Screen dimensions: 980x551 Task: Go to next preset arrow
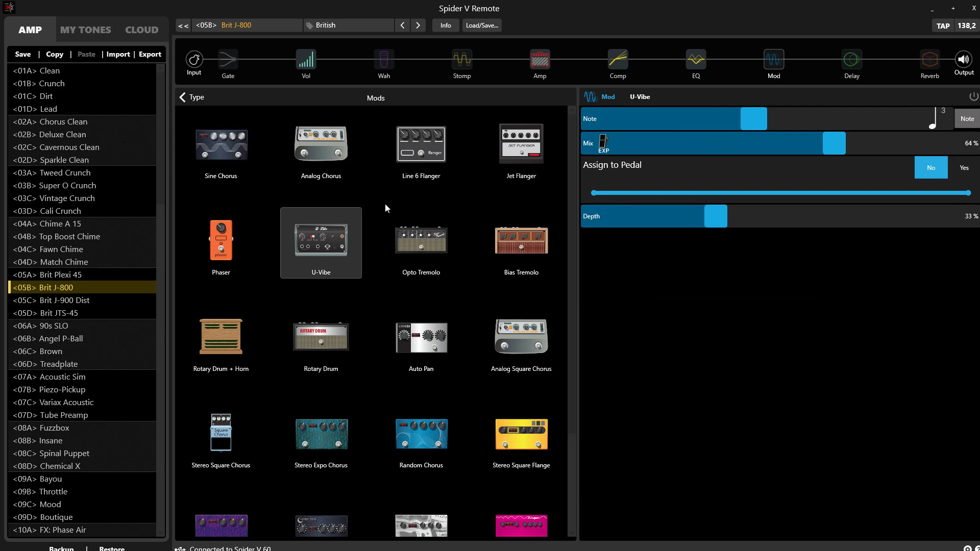418,25
